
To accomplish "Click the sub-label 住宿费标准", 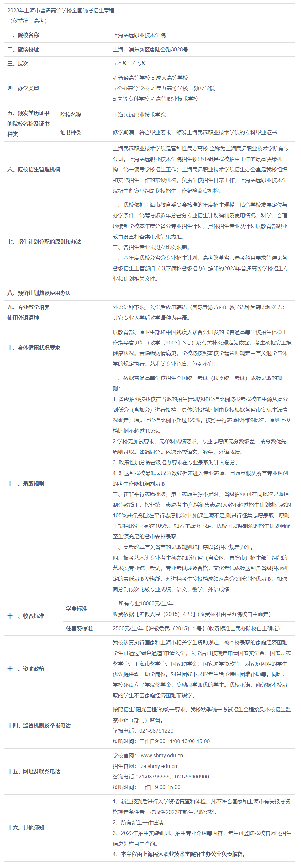I will coord(79,628).
